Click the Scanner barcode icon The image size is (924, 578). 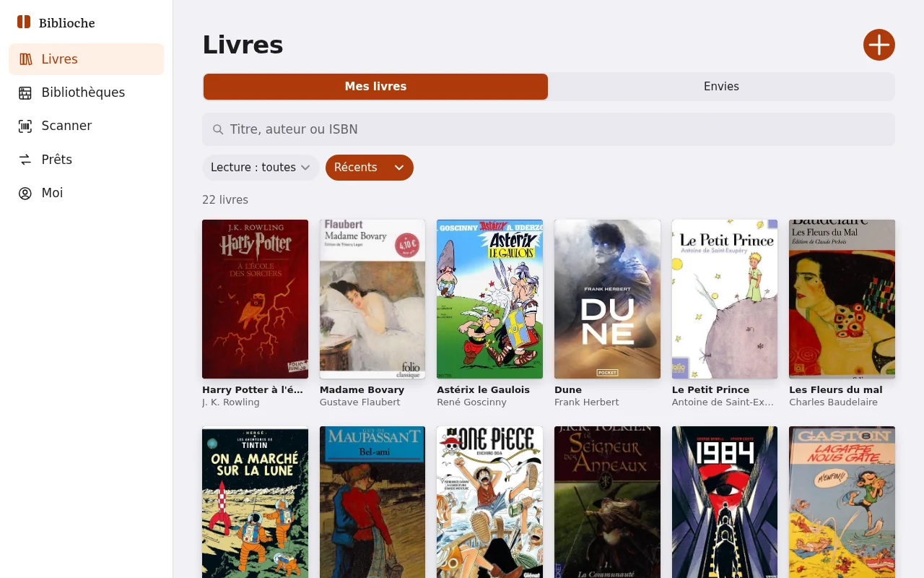coord(25,126)
